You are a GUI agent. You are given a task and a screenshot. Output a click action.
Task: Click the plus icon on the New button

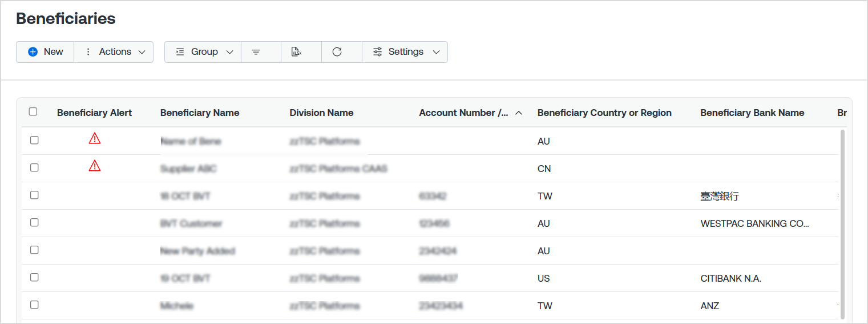click(x=33, y=52)
